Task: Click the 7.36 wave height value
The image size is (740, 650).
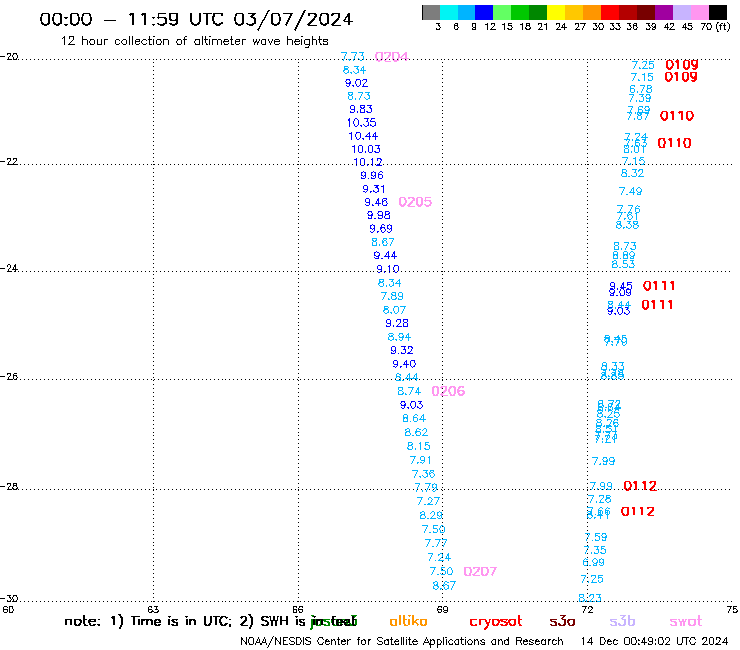Action: point(423,474)
